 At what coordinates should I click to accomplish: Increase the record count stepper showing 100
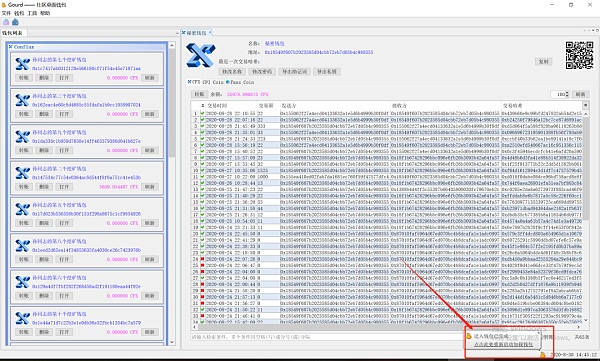tap(567, 93)
